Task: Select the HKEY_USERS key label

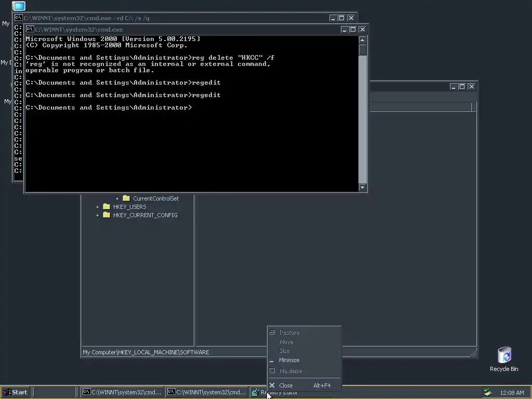Action: click(x=129, y=207)
